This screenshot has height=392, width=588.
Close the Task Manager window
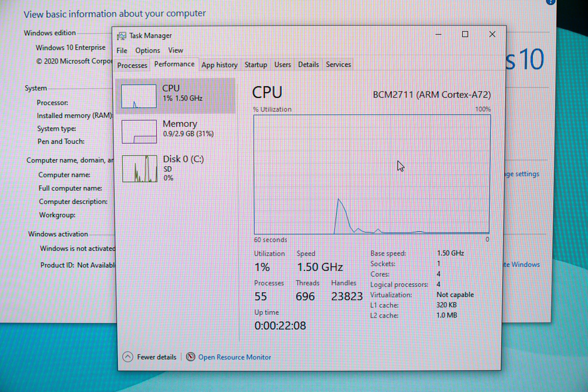coord(492,34)
